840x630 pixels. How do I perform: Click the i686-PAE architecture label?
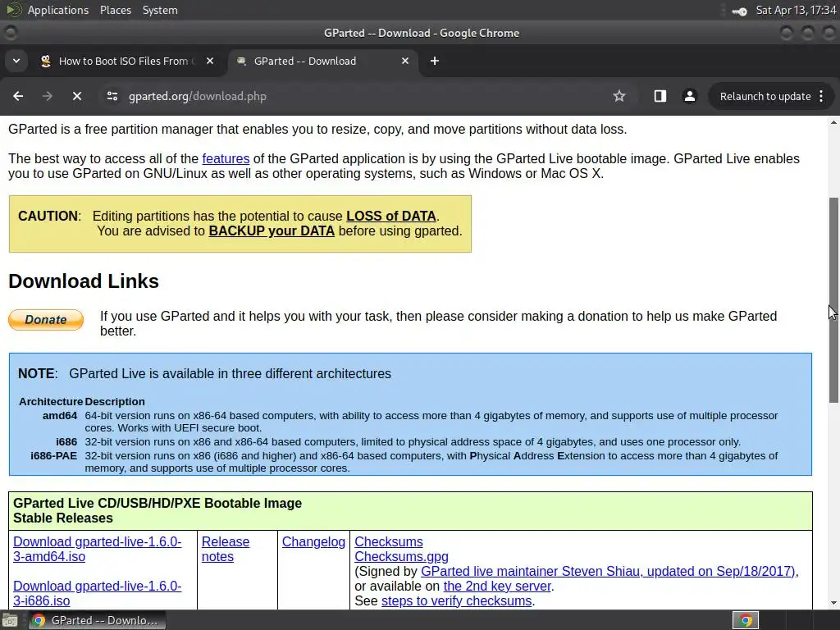[53, 456]
